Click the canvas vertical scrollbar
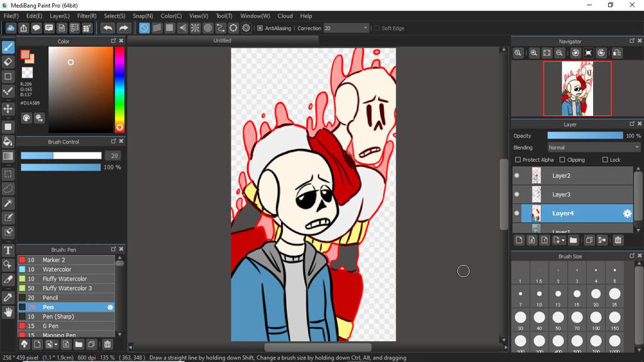The width and height of the screenshot is (644, 362). click(504, 194)
